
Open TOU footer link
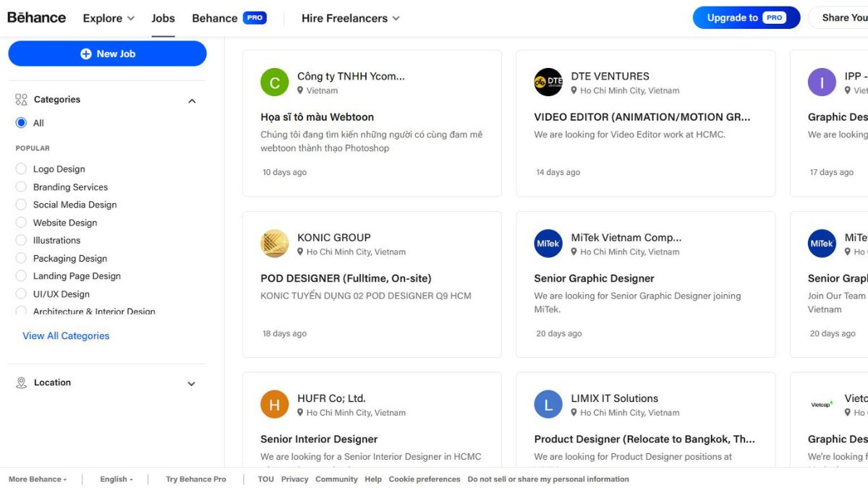pyautogui.click(x=265, y=479)
